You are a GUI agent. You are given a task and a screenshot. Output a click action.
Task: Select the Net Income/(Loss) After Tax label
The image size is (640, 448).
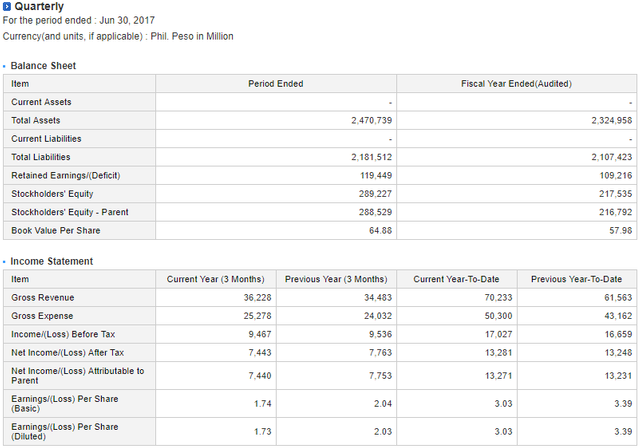pos(66,352)
